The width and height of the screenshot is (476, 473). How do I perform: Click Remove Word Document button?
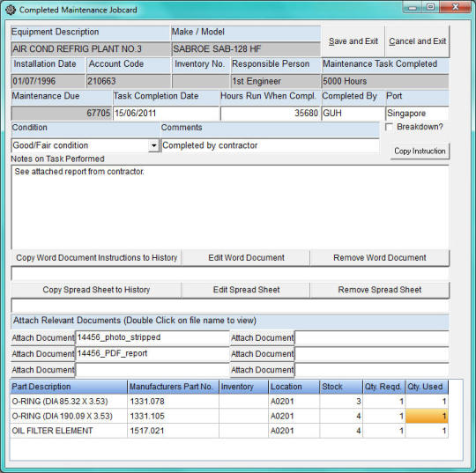(x=379, y=258)
